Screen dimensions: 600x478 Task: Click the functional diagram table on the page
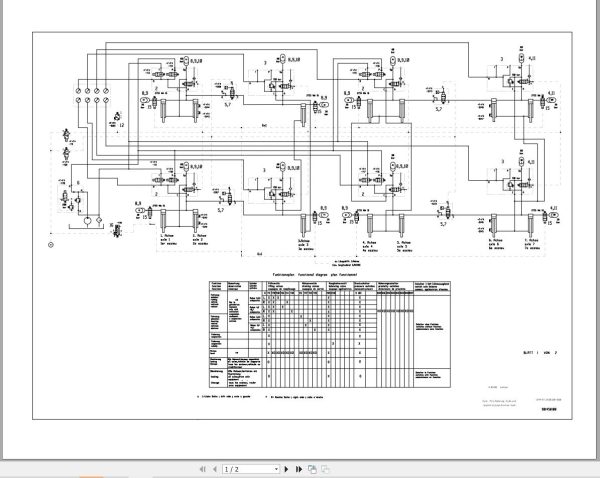coord(330,334)
